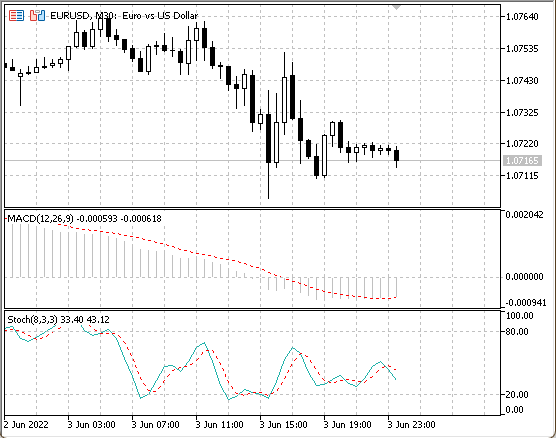Click the 3 Jun 11:00 time label
Image resolution: width=556 pixels, height=438 pixels.
click(x=219, y=425)
